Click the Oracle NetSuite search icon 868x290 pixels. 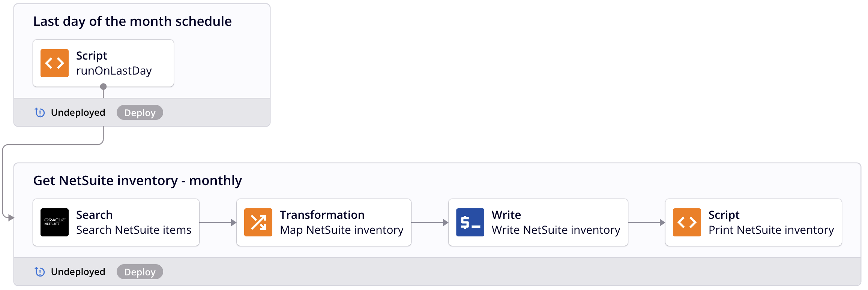(x=54, y=222)
